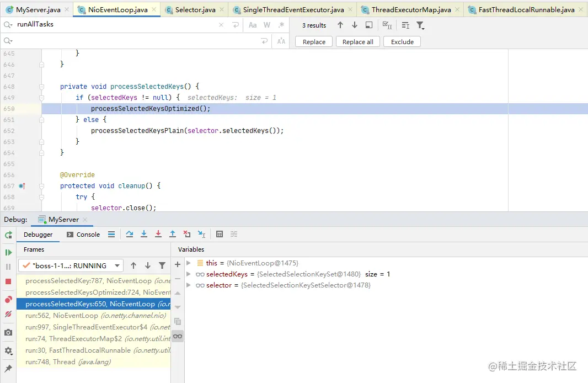Resume program execution
Image resolution: width=588 pixels, height=383 pixels.
pyautogui.click(x=8, y=252)
